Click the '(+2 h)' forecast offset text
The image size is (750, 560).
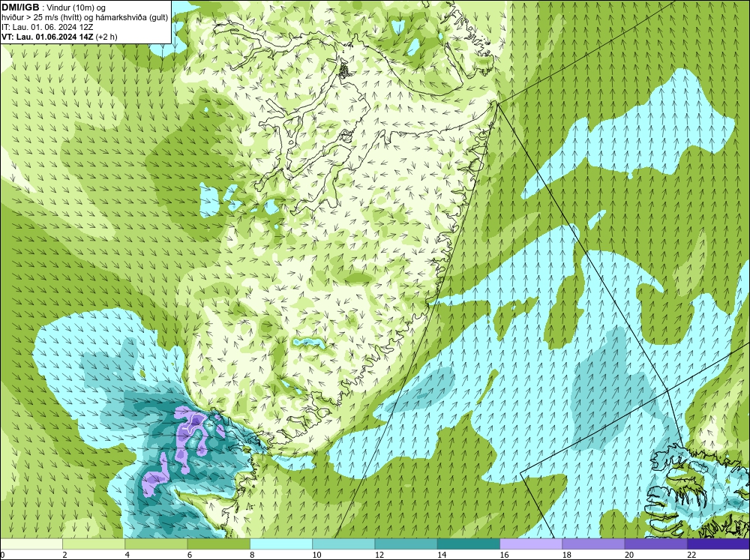pyautogui.click(x=106, y=37)
